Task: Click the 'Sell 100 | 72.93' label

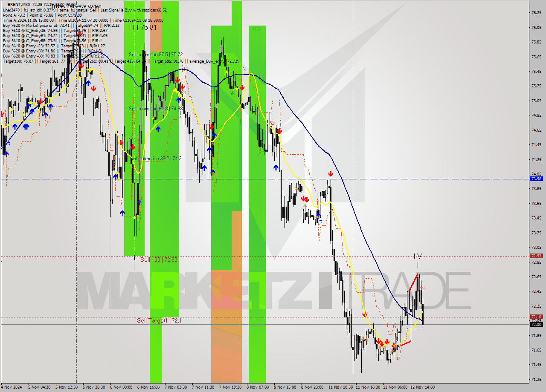Action: (x=159, y=259)
